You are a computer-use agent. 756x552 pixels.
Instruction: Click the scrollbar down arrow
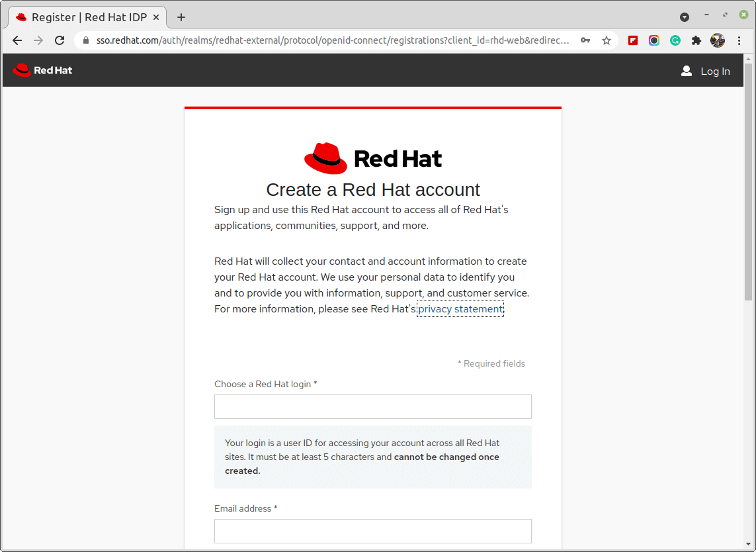click(x=748, y=545)
